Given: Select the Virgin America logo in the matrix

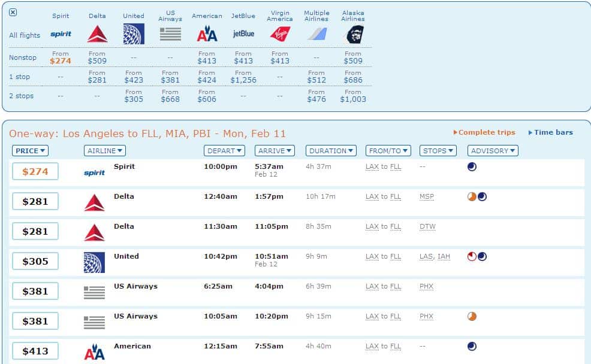Looking at the screenshot, I should click(280, 34).
